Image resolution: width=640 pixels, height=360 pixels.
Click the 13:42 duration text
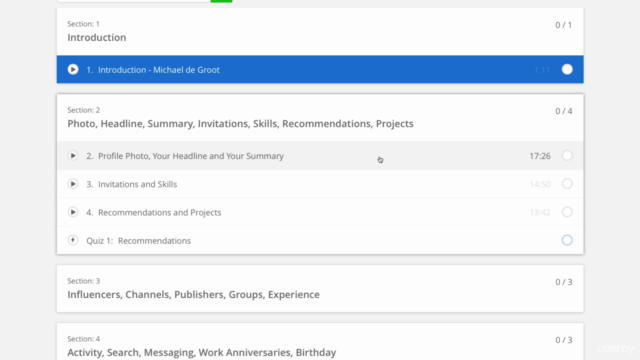[x=540, y=212]
